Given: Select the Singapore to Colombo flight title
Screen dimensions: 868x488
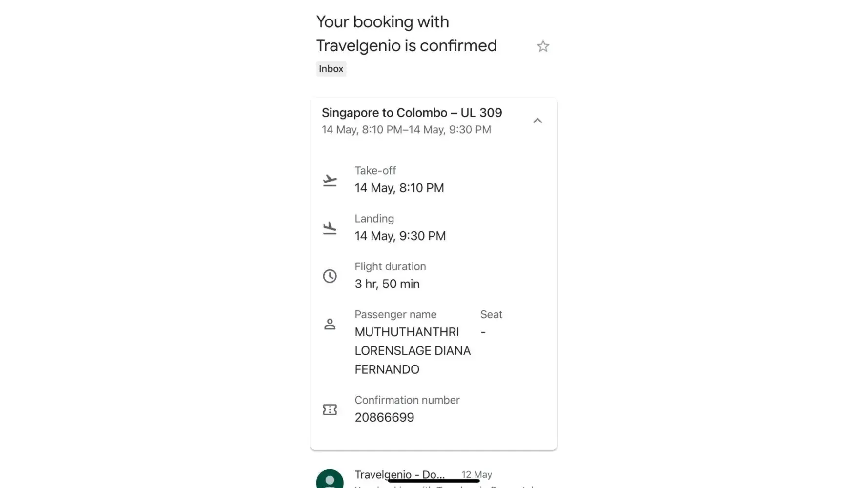Looking at the screenshot, I should [412, 113].
